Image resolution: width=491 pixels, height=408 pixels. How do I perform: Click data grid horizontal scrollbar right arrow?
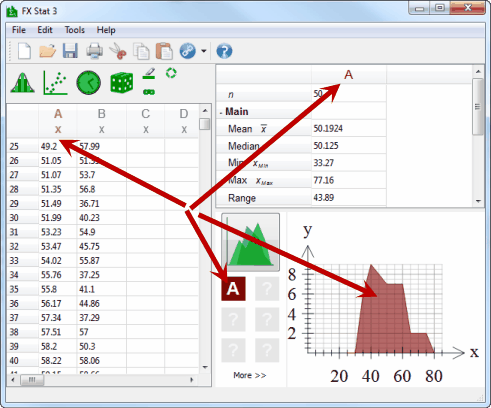[192, 380]
